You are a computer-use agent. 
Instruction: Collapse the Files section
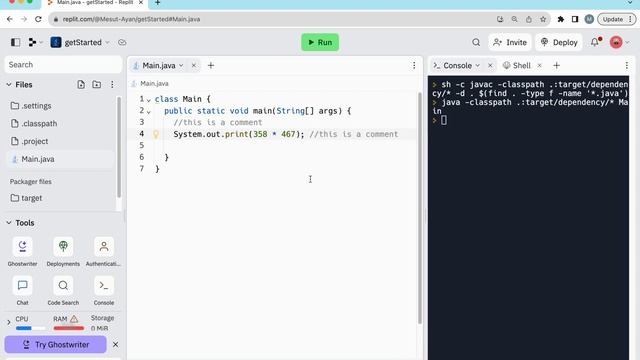9,84
